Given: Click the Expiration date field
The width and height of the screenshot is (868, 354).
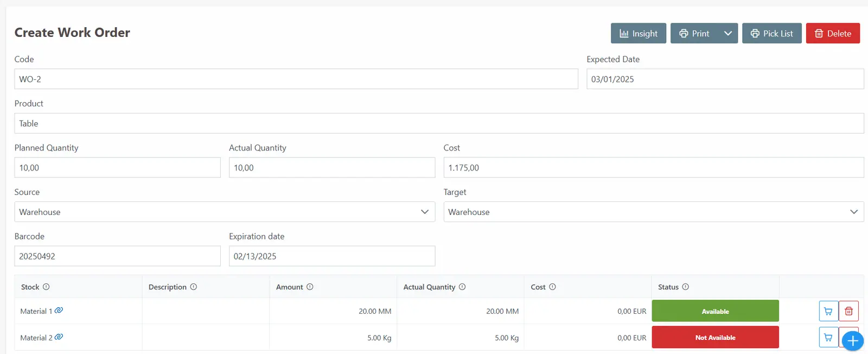Looking at the screenshot, I should tap(332, 256).
